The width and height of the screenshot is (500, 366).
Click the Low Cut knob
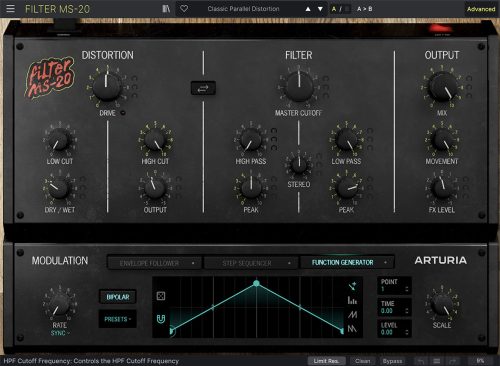point(59,140)
